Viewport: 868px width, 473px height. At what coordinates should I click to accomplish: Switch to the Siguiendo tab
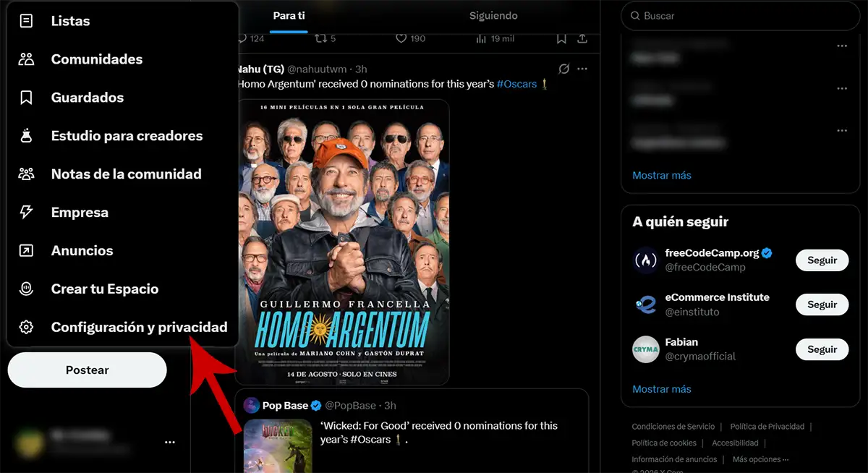(x=493, y=16)
